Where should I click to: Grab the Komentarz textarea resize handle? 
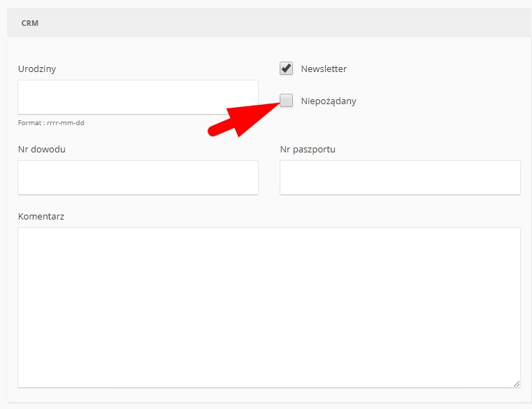(x=517, y=383)
